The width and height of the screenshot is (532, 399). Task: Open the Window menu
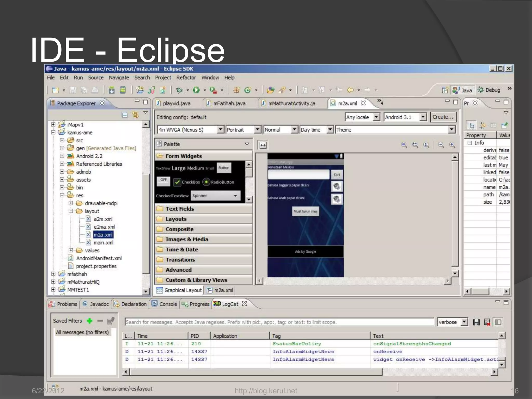(210, 77)
